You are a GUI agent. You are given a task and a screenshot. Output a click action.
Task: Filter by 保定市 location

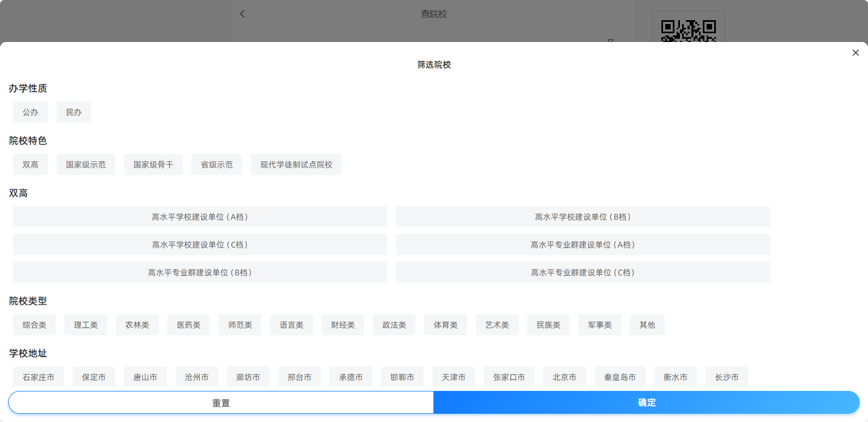(x=94, y=377)
